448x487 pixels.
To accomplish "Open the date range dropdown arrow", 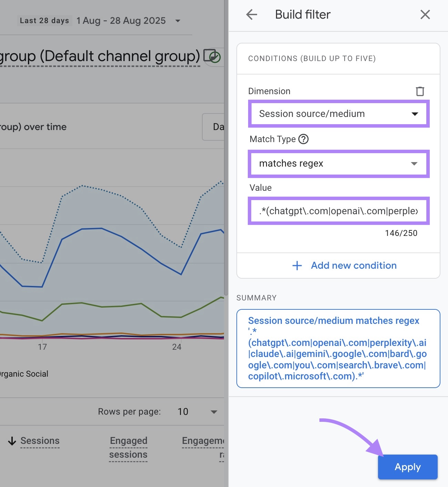I will tap(178, 21).
